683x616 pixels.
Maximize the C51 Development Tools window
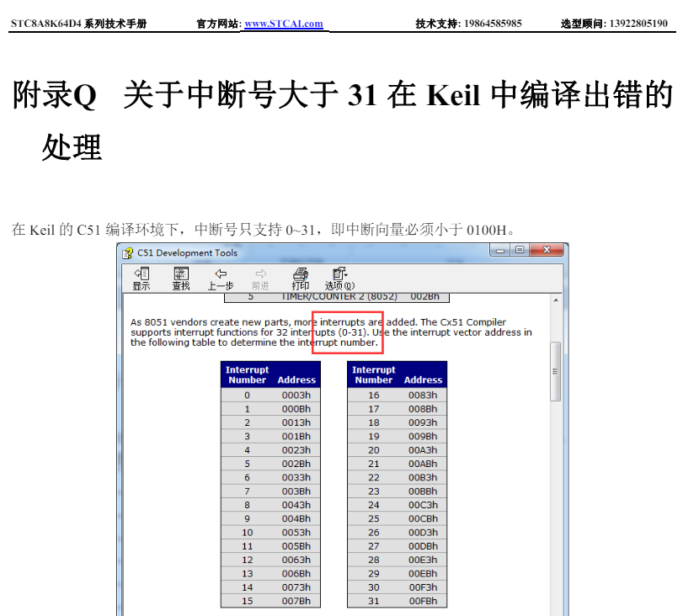pyautogui.click(x=520, y=250)
